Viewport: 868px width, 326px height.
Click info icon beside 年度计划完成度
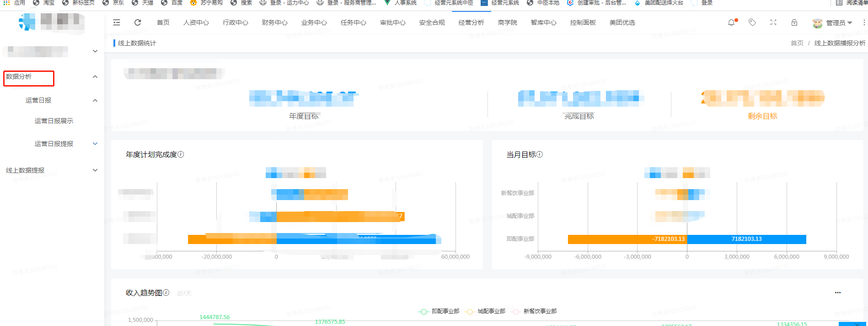pos(181,154)
